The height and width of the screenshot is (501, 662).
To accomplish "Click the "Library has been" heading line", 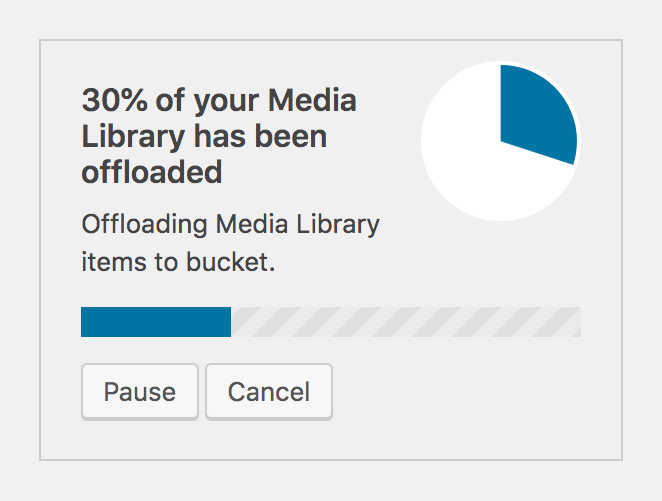I will 204,136.
